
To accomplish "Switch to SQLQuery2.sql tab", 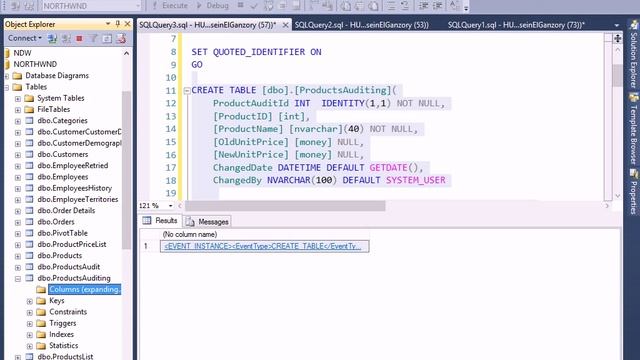I will [362, 25].
